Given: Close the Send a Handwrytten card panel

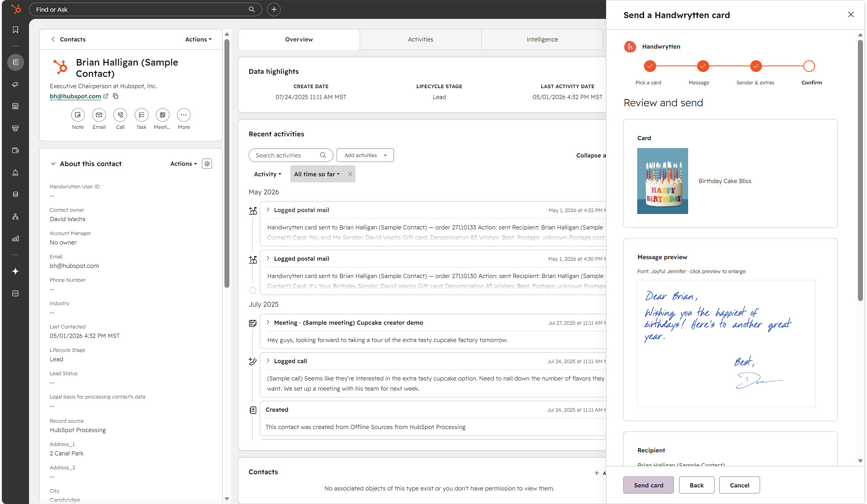Looking at the screenshot, I should coord(851,14).
